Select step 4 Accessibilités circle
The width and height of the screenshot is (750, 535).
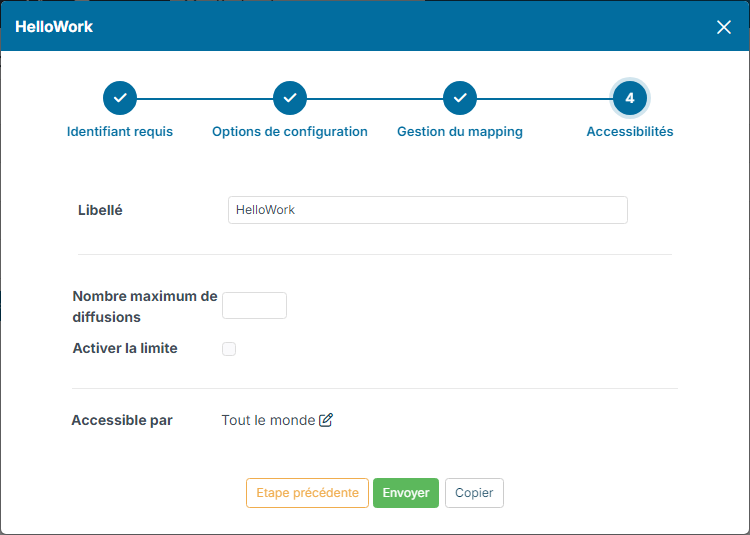click(x=629, y=98)
